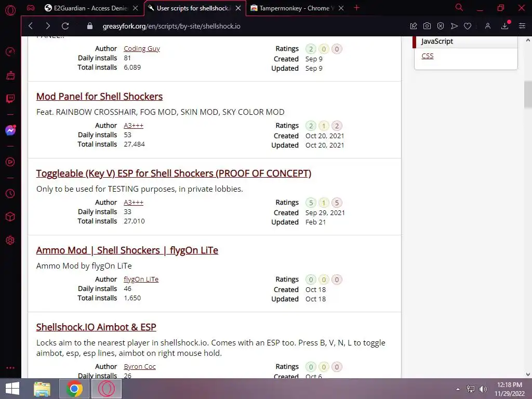Open GX Control speedometer icon in sidebar

10,51
